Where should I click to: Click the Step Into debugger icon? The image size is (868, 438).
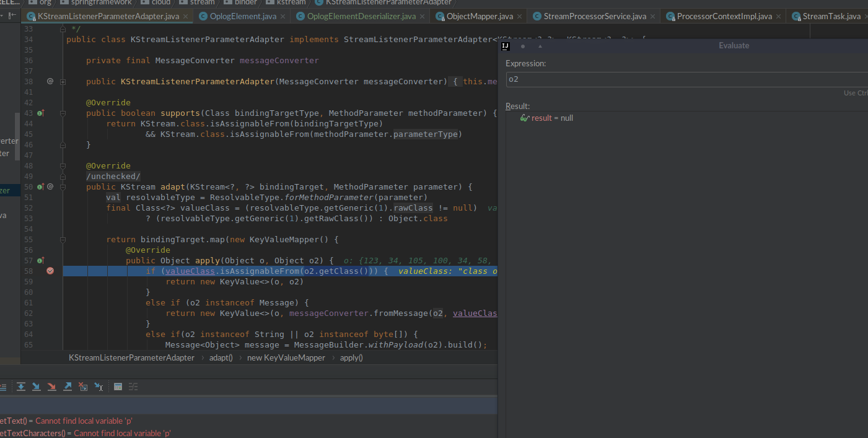[x=37, y=387]
